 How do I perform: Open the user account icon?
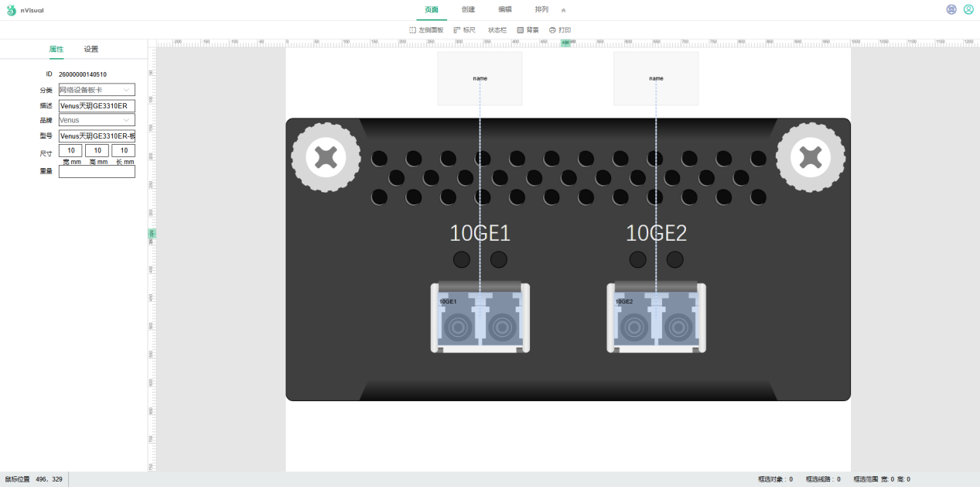click(x=968, y=10)
